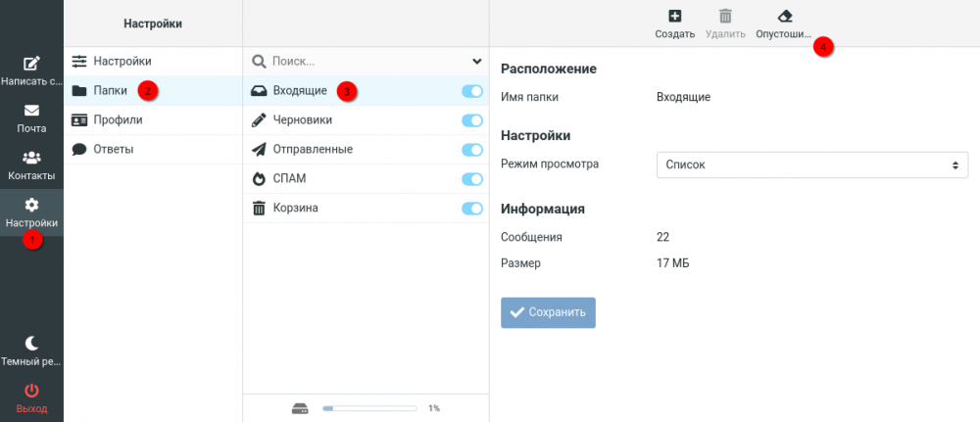Toggle subscription for Черновики folder
This screenshot has height=422, width=980.
click(x=471, y=120)
